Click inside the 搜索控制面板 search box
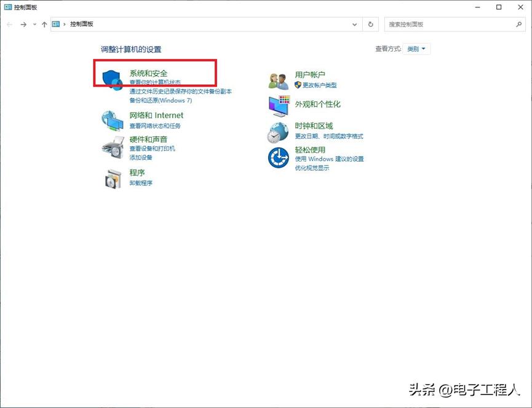Viewport: 532px width, 408px height. [x=455, y=25]
